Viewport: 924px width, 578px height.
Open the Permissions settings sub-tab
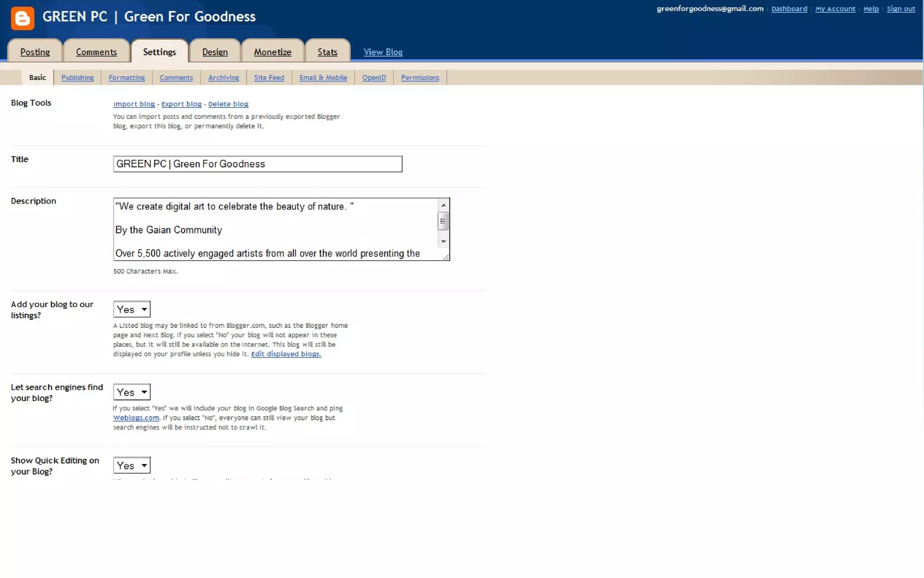click(x=420, y=78)
